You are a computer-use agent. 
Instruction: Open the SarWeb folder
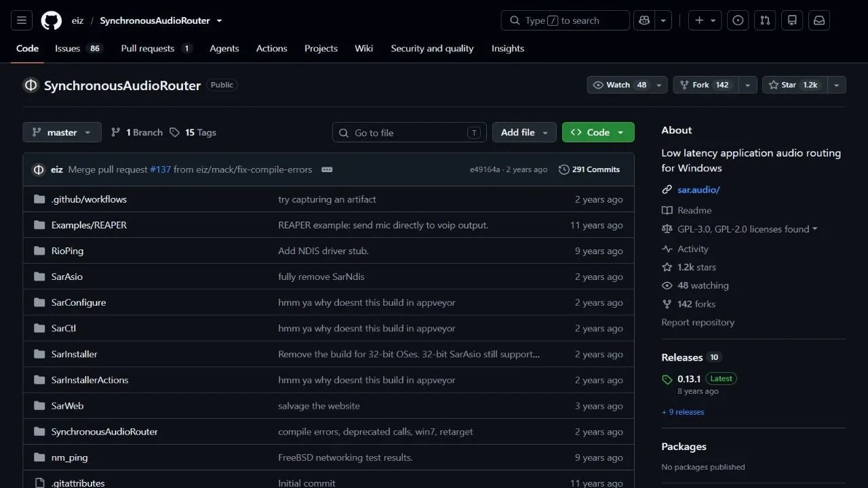(67, 405)
